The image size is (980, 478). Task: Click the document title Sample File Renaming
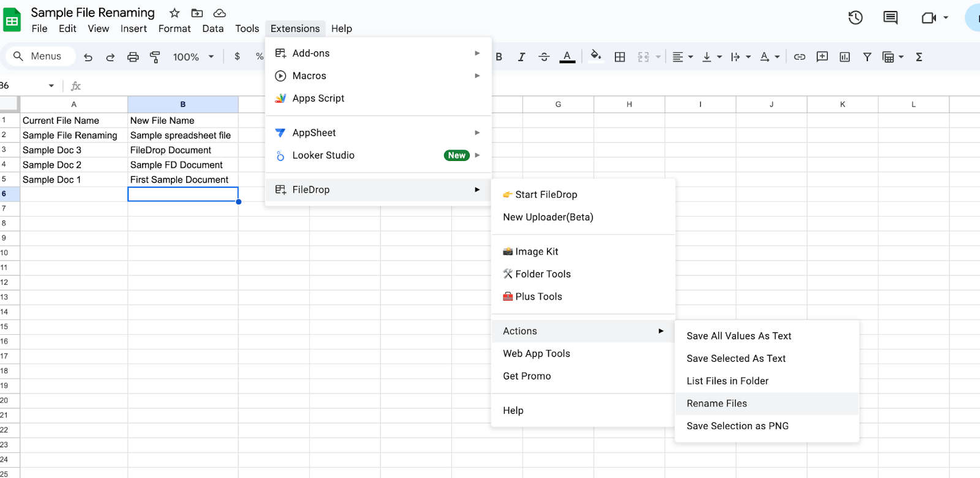click(92, 13)
